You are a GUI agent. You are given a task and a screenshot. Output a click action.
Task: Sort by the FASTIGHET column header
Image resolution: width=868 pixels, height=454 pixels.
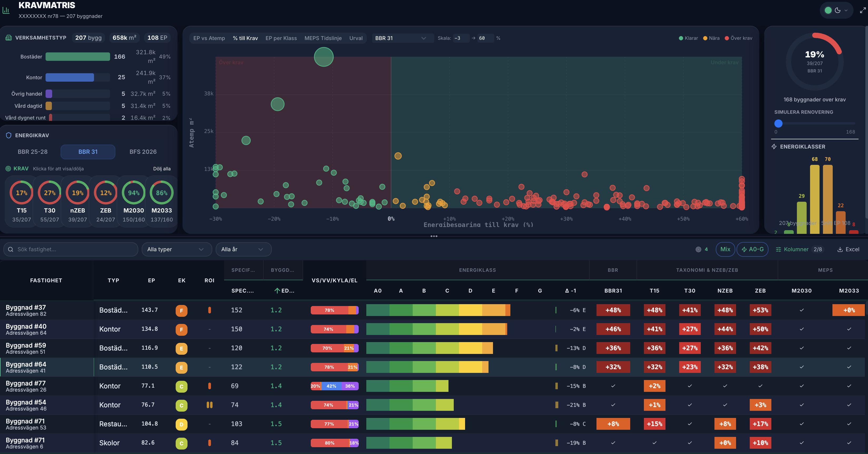[x=46, y=280]
